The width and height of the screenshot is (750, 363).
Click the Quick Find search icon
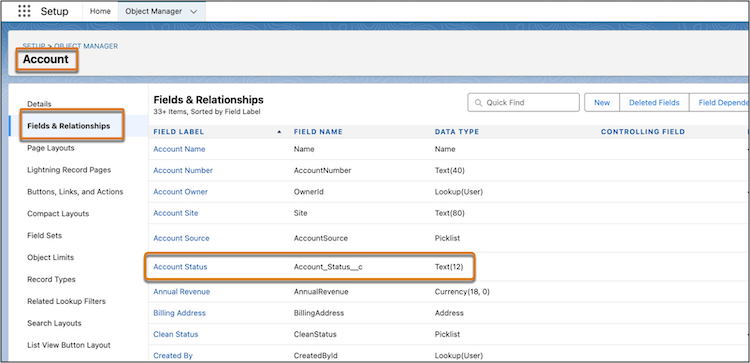click(x=478, y=103)
